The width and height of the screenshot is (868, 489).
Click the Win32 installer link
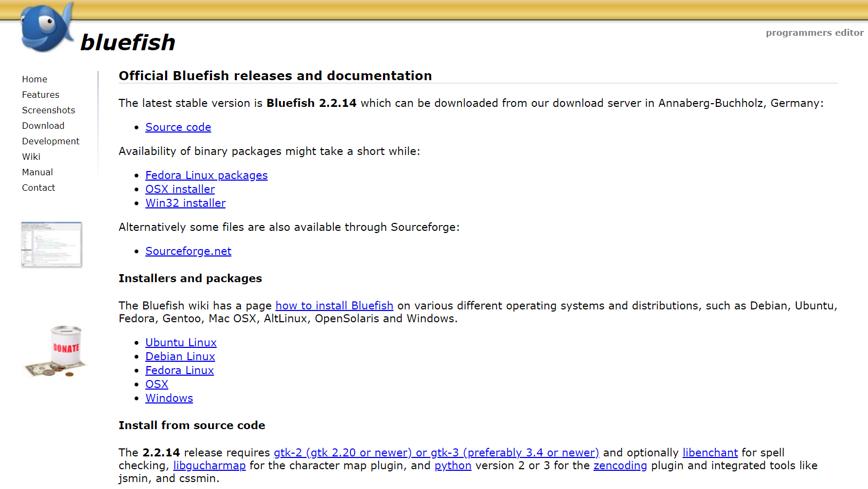click(x=185, y=203)
